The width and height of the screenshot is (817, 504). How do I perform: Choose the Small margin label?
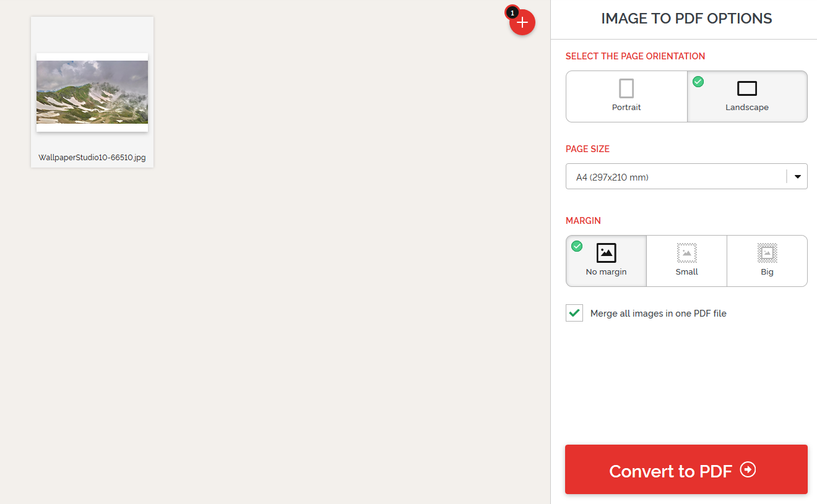pyautogui.click(x=686, y=272)
